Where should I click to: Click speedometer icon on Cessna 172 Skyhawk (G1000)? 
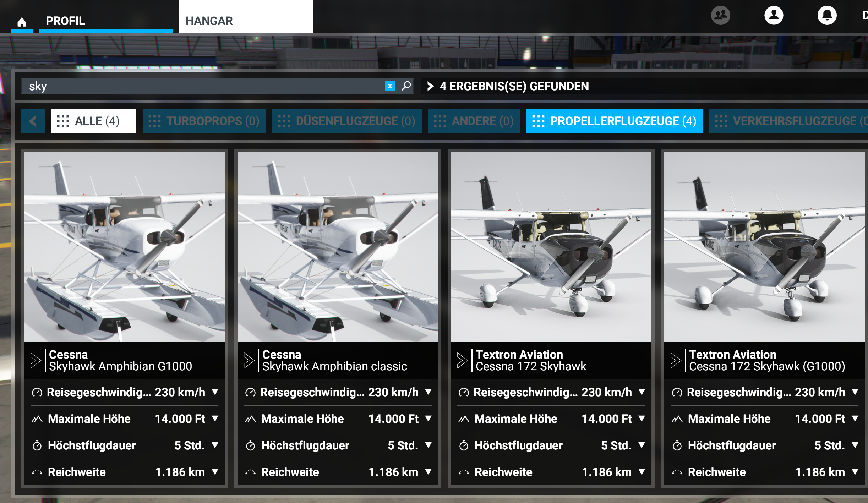[x=677, y=392]
